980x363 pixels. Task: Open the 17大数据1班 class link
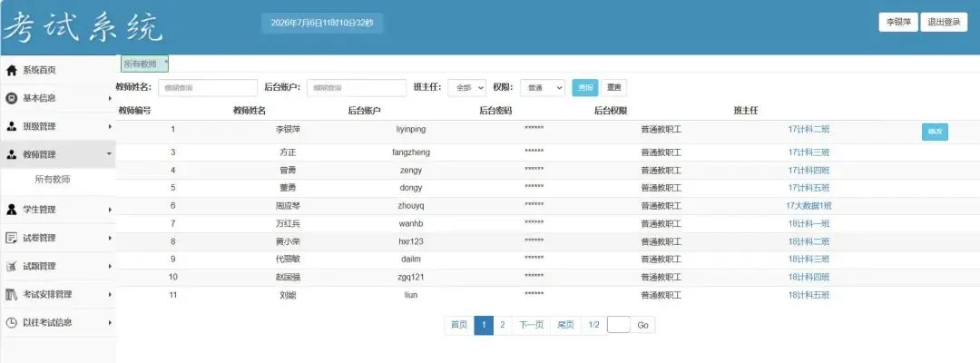click(808, 206)
